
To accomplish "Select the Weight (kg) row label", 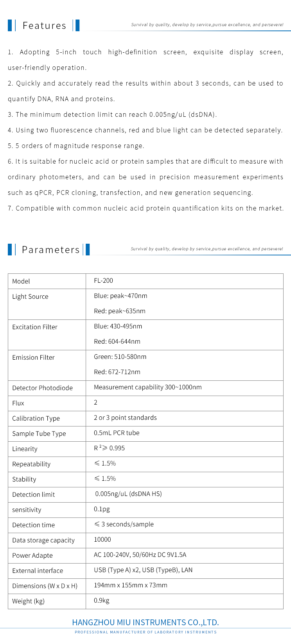I will tap(28, 601).
